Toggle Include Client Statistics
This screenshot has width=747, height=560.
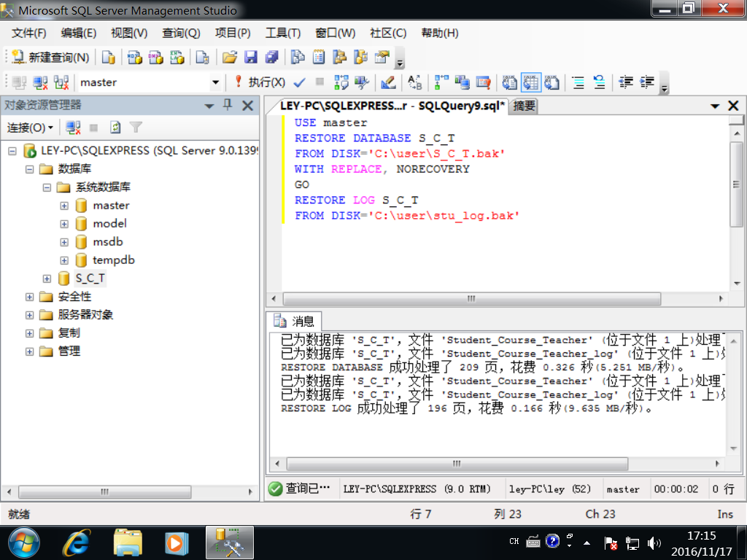(x=462, y=82)
